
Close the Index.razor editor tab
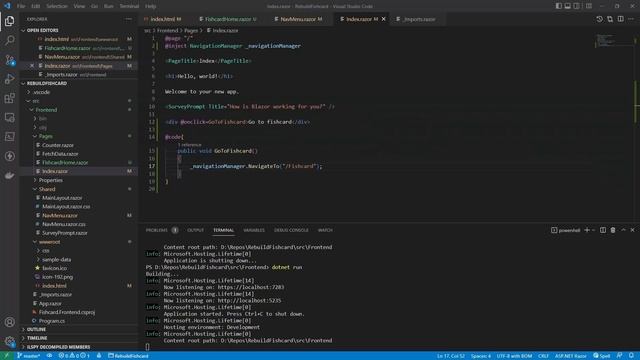[x=383, y=19]
